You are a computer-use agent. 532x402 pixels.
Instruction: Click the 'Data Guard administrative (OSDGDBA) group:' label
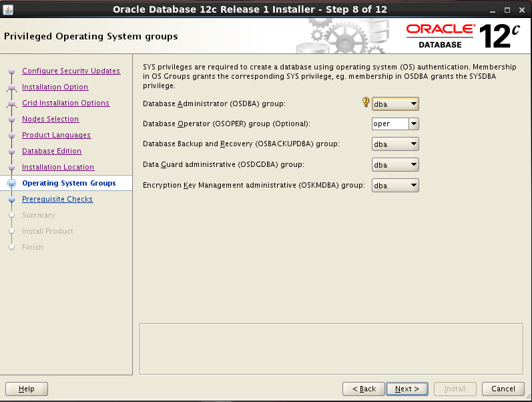(224, 164)
